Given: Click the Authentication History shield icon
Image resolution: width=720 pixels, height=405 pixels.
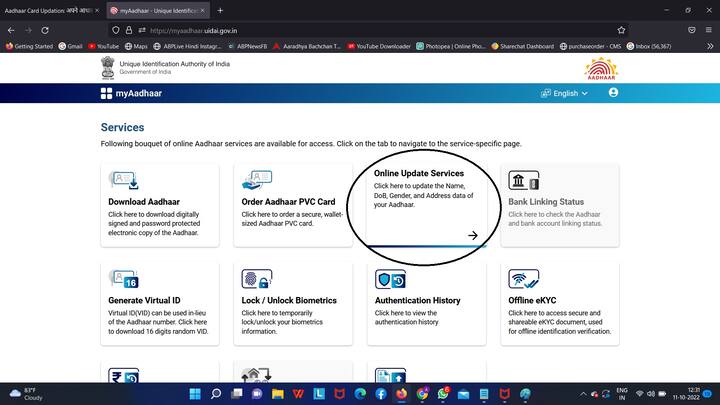Looking at the screenshot, I should 390,278.
